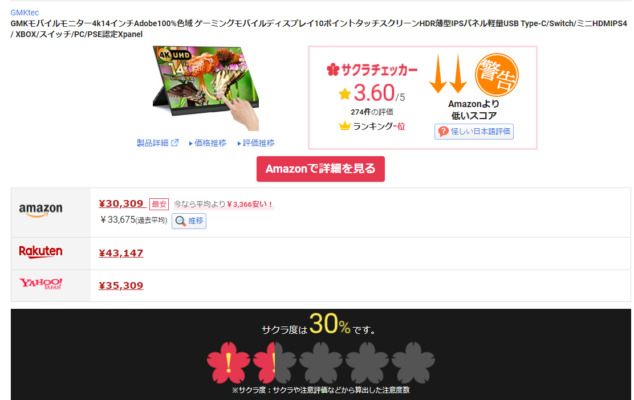Click Amazonで詳細を見る button

coord(321,169)
